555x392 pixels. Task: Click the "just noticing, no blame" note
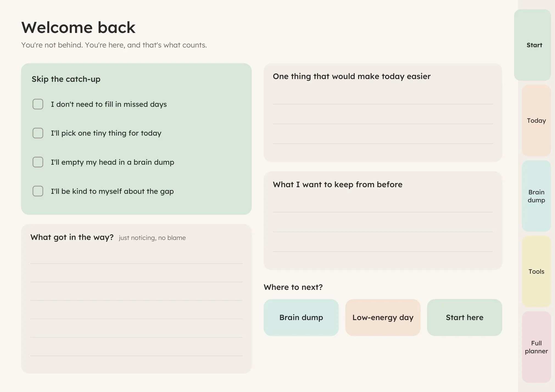(152, 238)
